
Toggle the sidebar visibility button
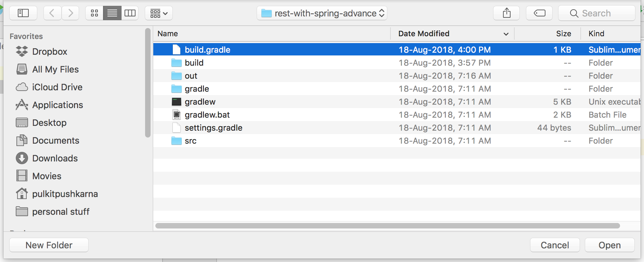click(23, 13)
